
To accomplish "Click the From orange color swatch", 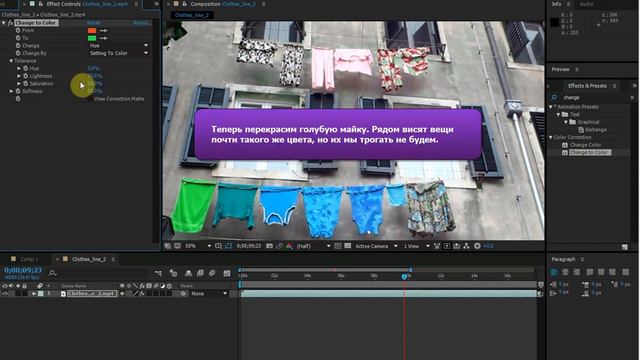I will pyautogui.click(x=92, y=31).
